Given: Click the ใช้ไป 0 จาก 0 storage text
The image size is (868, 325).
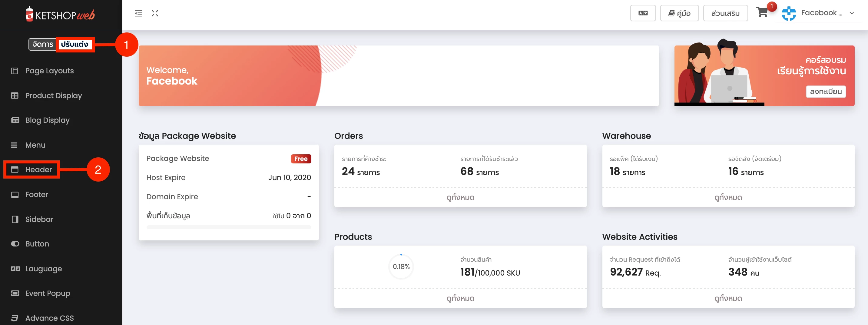Looking at the screenshot, I should coord(292,216).
